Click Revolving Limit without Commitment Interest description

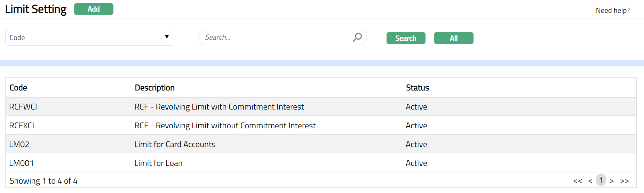pos(225,126)
